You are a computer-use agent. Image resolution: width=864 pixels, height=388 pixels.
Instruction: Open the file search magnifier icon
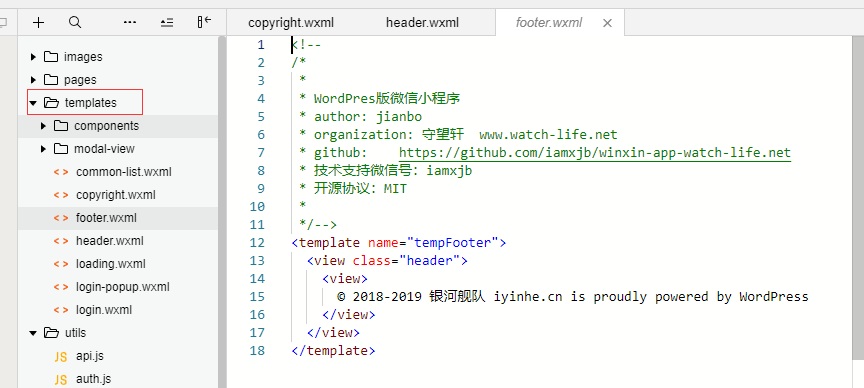(x=75, y=23)
